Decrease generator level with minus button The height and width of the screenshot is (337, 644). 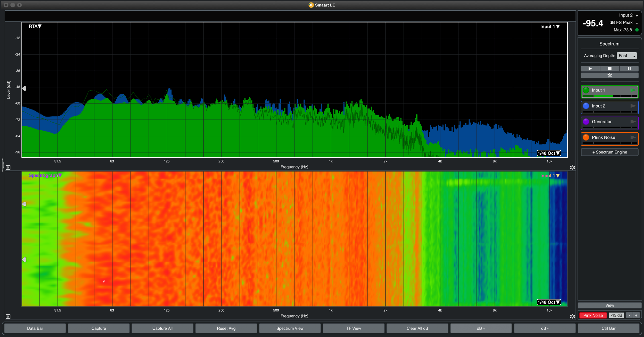[x=630, y=315]
